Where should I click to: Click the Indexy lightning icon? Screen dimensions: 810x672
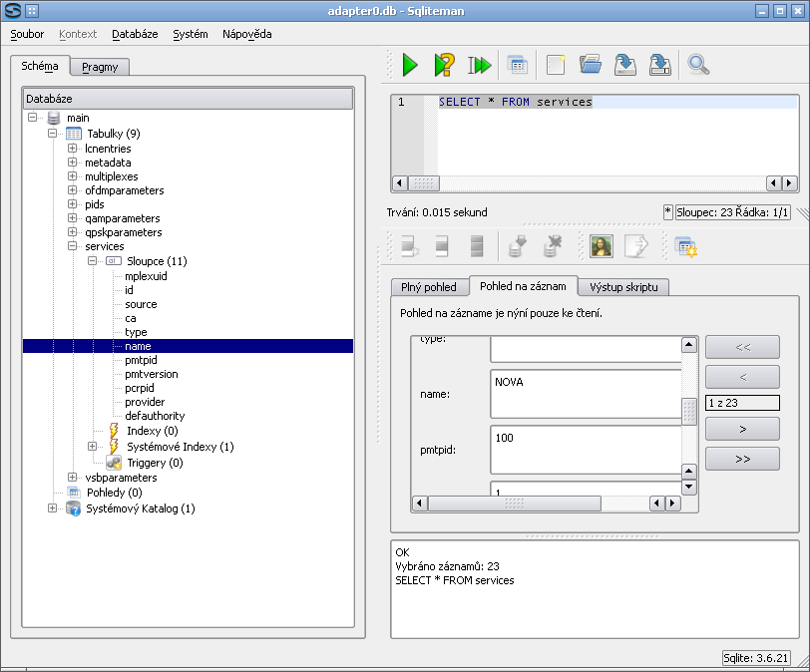[x=114, y=431]
